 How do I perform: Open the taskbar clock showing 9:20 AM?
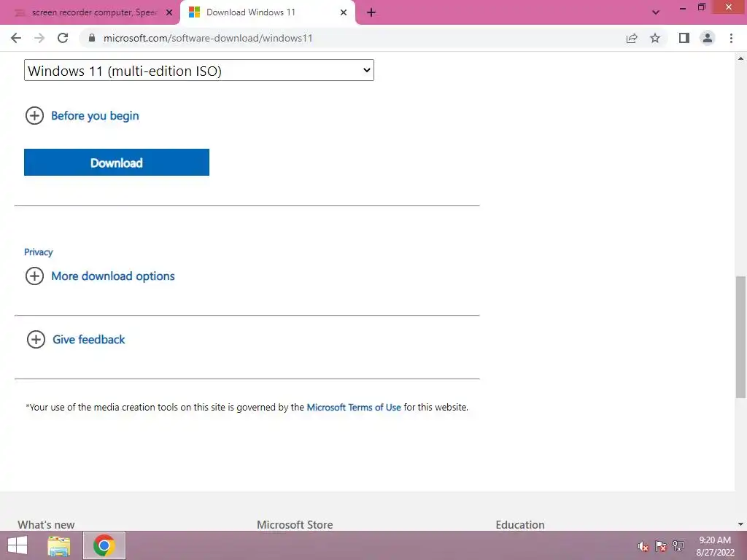(715, 546)
